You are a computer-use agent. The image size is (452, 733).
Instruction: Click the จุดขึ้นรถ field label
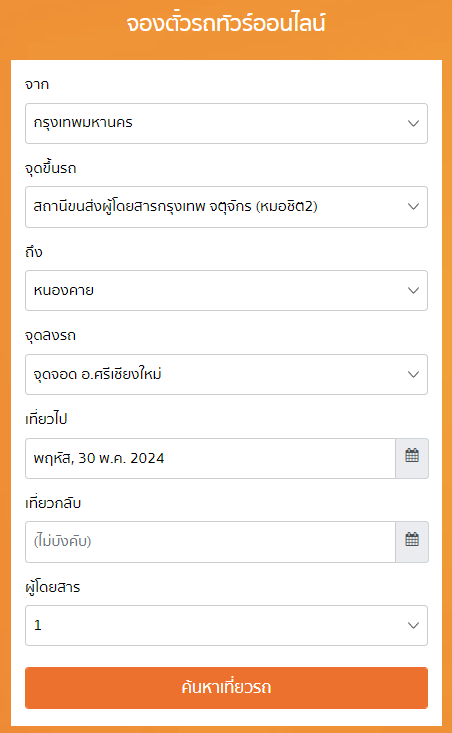[50, 168]
